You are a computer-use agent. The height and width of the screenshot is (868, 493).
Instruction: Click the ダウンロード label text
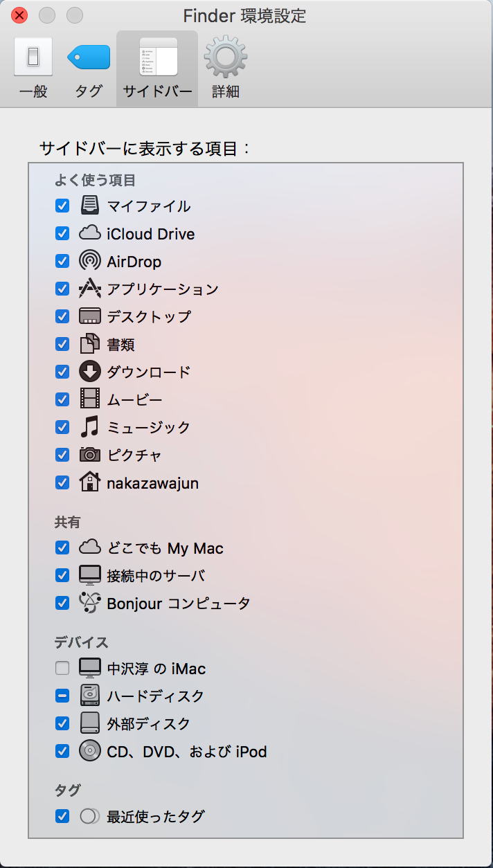tap(149, 372)
